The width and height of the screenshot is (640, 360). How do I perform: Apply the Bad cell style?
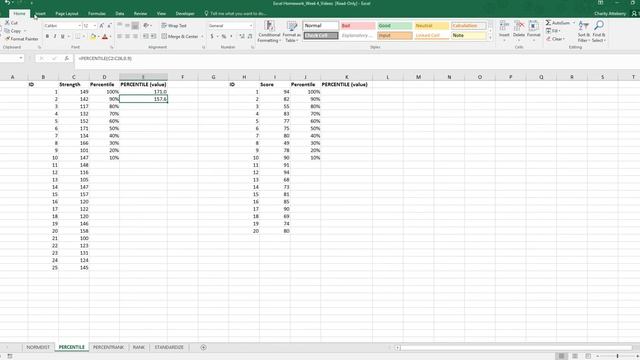coord(358,26)
